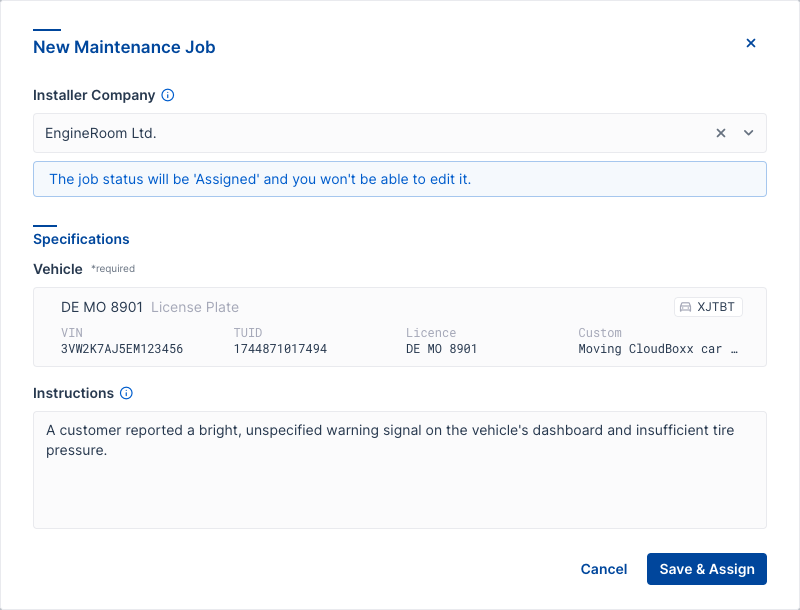Click the Save & Assign button
Image resolution: width=800 pixels, height=610 pixels.
point(707,569)
